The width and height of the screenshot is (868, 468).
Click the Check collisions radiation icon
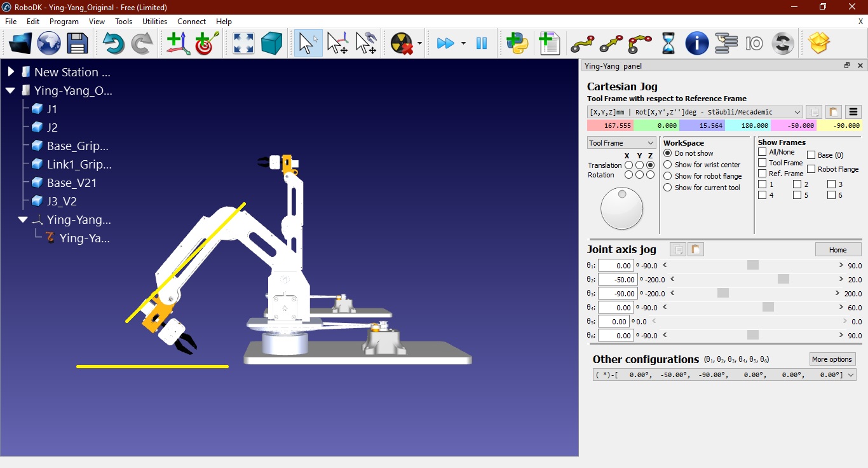[402, 44]
